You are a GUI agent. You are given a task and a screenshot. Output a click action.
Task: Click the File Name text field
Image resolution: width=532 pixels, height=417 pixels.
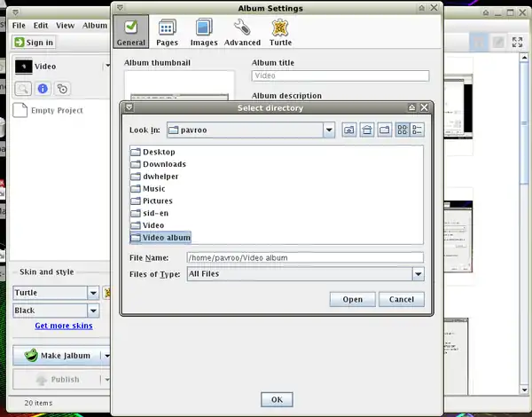pos(304,257)
